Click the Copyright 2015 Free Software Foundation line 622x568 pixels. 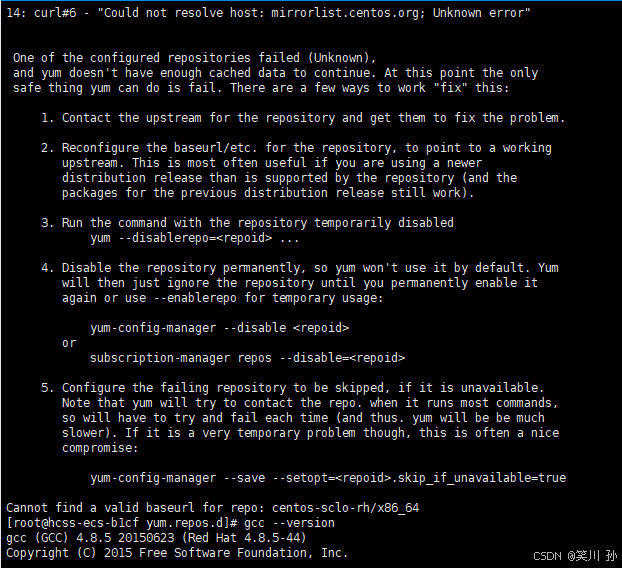(177, 553)
